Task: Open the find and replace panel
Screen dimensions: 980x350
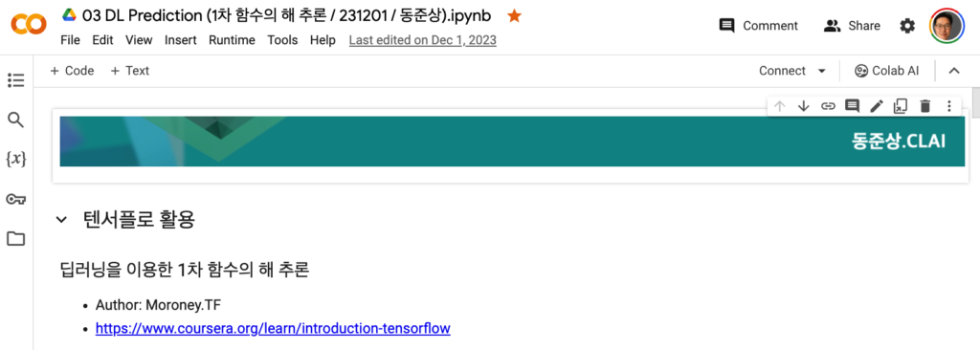Action: tap(15, 120)
